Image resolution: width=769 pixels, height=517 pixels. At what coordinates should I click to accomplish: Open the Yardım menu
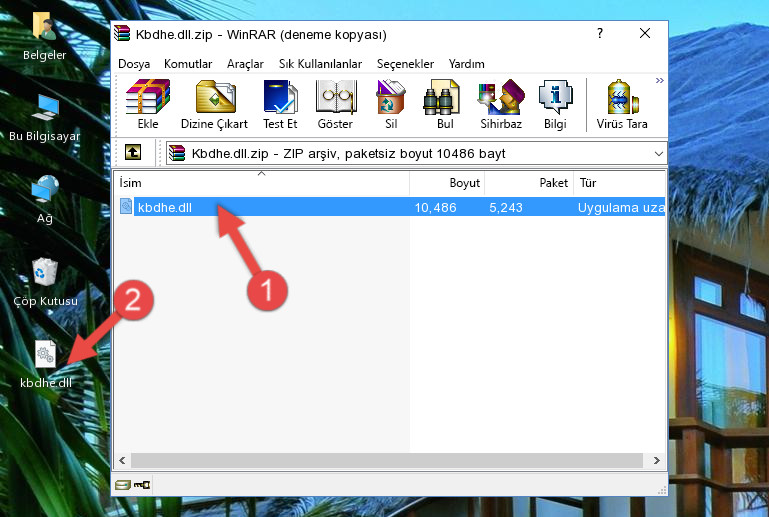pos(466,64)
